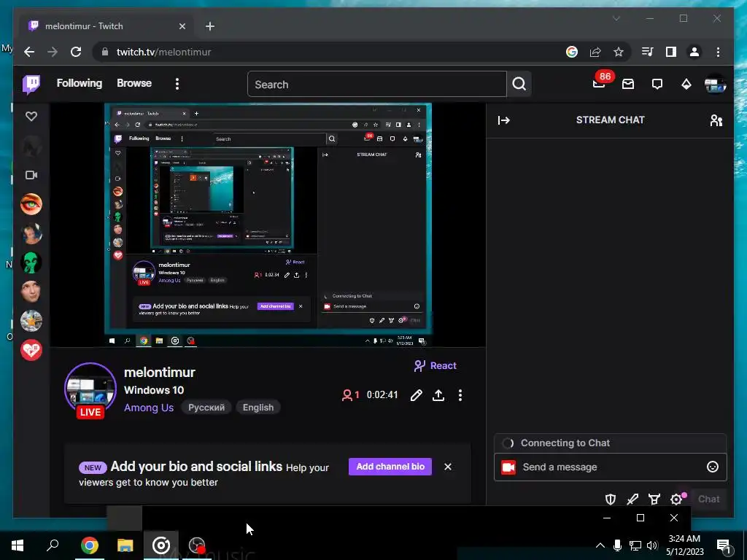
Task: Select the English tag
Action: pos(258,408)
